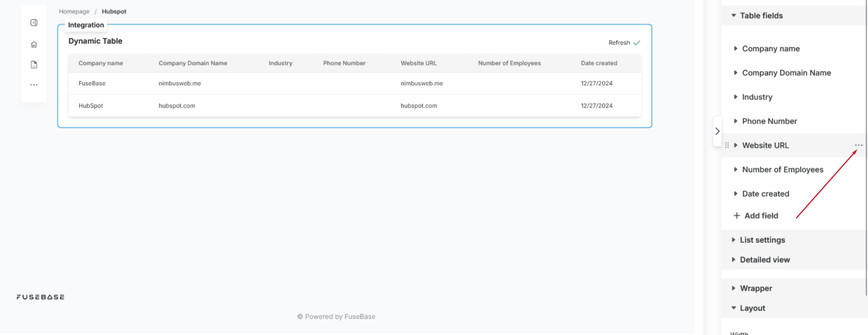868x335 pixels.
Task: Expand the Industry field
Action: click(735, 97)
